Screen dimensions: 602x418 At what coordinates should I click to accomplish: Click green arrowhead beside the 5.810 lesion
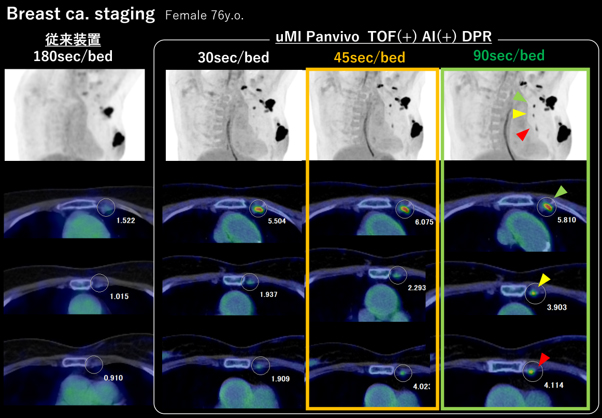coord(561,192)
